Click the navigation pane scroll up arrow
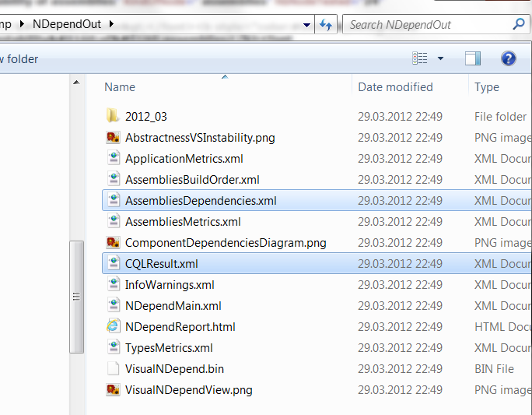The height and width of the screenshot is (415, 532). click(x=77, y=83)
